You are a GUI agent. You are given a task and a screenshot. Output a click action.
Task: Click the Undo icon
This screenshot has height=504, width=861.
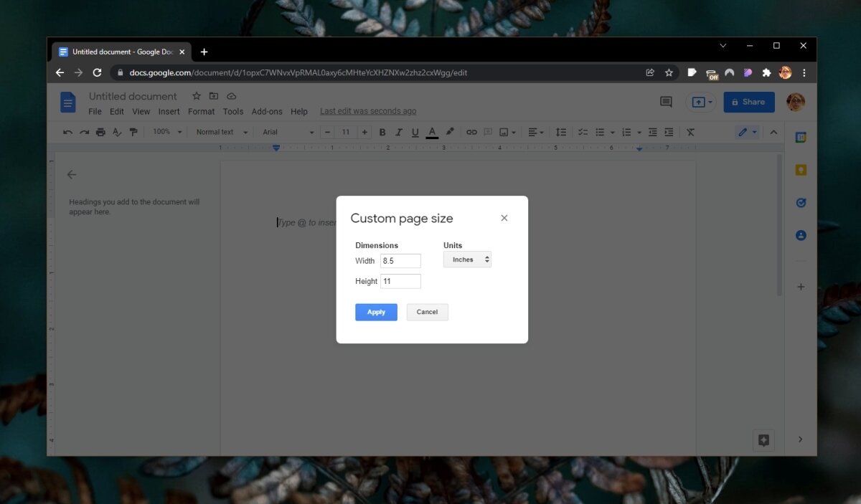pos(67,132)
